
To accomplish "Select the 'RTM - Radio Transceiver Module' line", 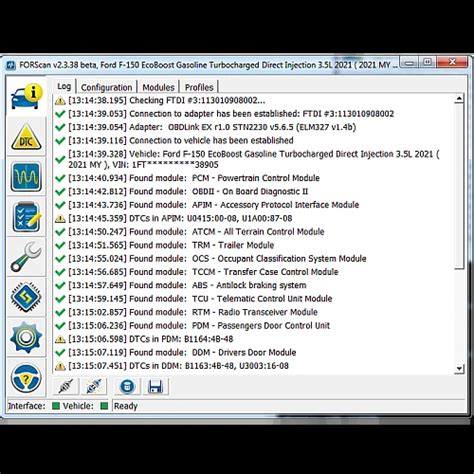I will pos(186,312).
